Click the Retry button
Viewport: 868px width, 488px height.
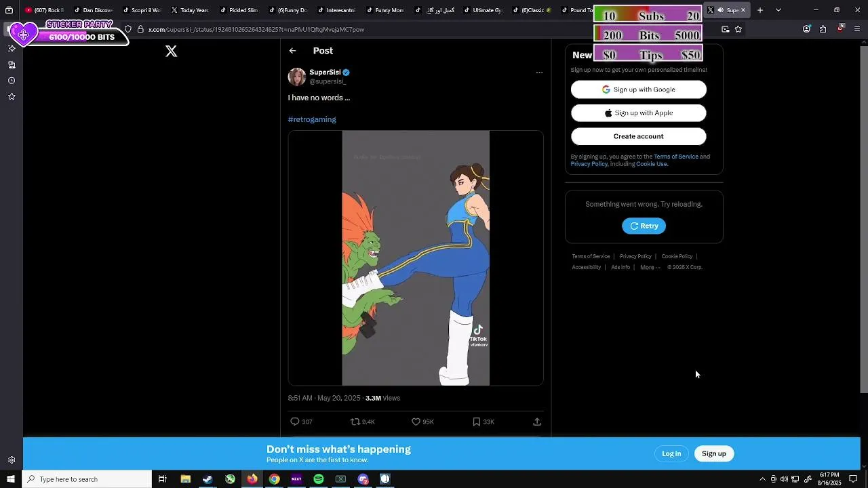[644, 226]
